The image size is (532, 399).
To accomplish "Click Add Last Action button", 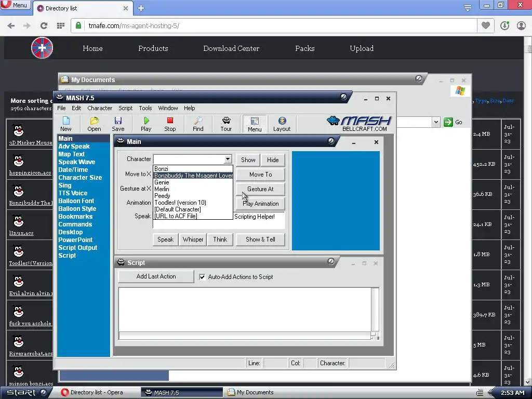I will pos(156,276).
